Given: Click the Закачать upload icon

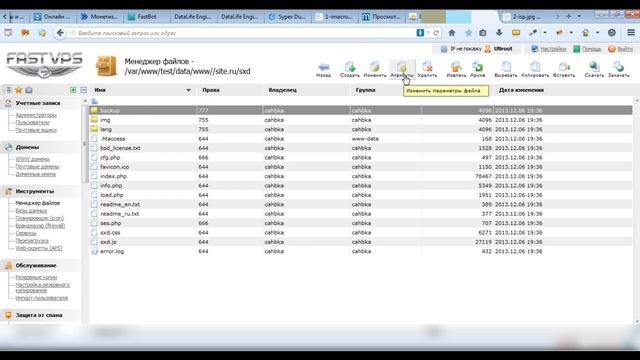Looking at the screenshot, I should click(x=618, y=69).
